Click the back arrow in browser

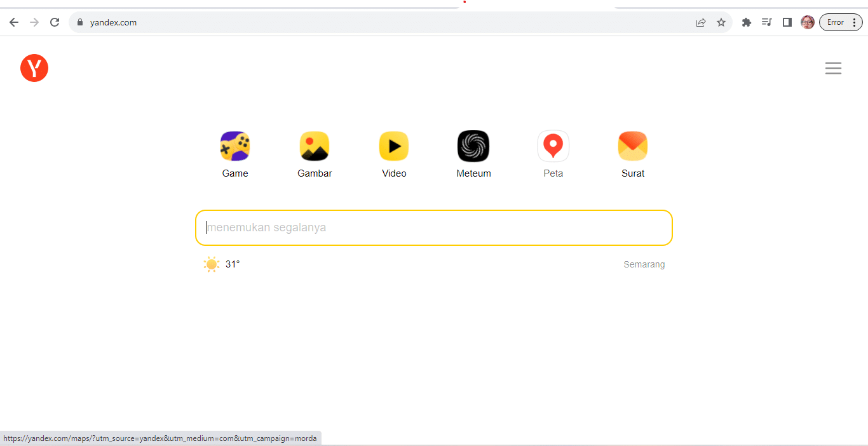click(x=14, y=22)
